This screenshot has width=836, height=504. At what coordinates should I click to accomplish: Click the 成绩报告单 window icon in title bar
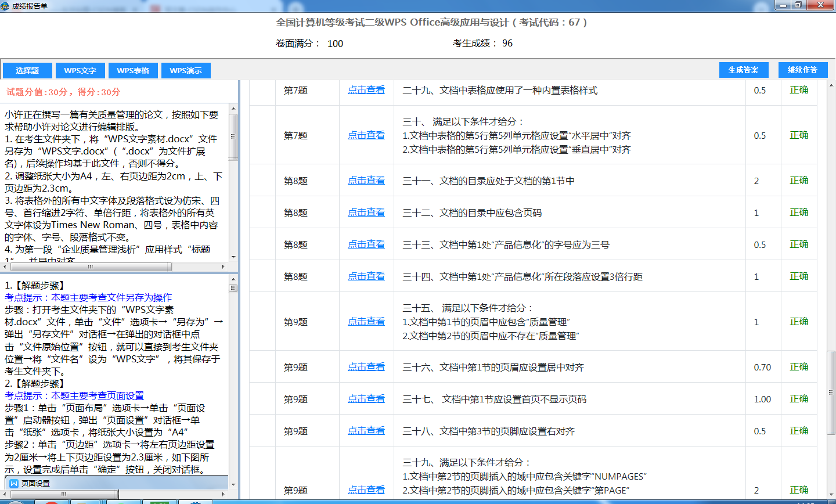pyautogui.click(x=5, y=6)
